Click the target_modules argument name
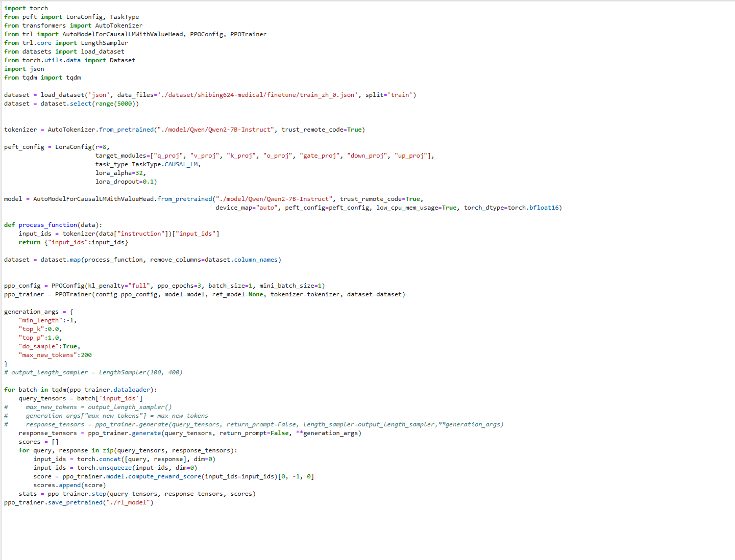The image size is (735, 560). tap(120, 156)
